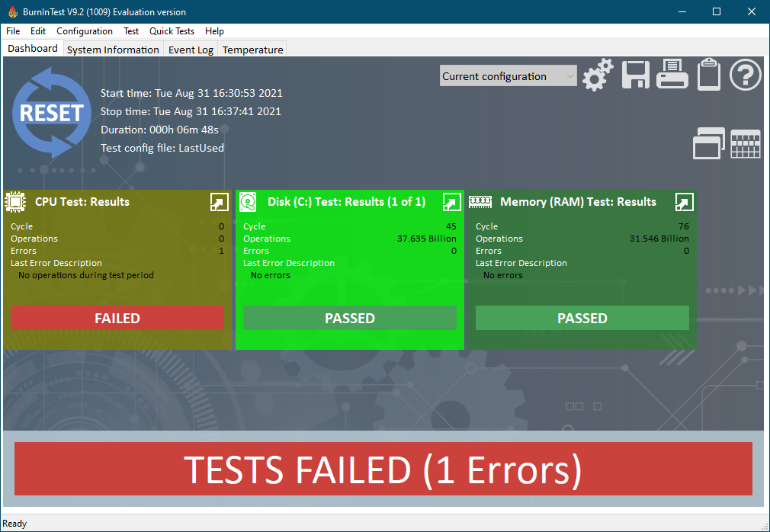Click the stacked windows view icon
Viewport: 770px width, 532px height.
point(709,143)
